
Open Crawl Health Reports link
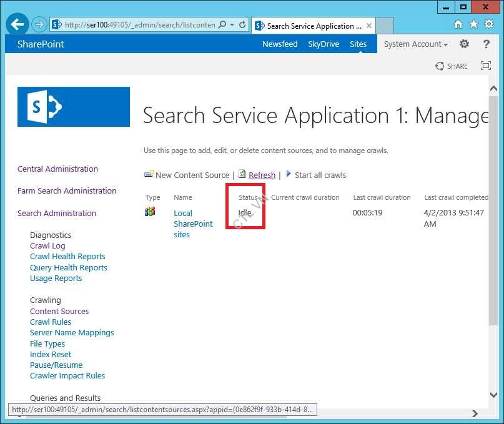pos(67,257)
